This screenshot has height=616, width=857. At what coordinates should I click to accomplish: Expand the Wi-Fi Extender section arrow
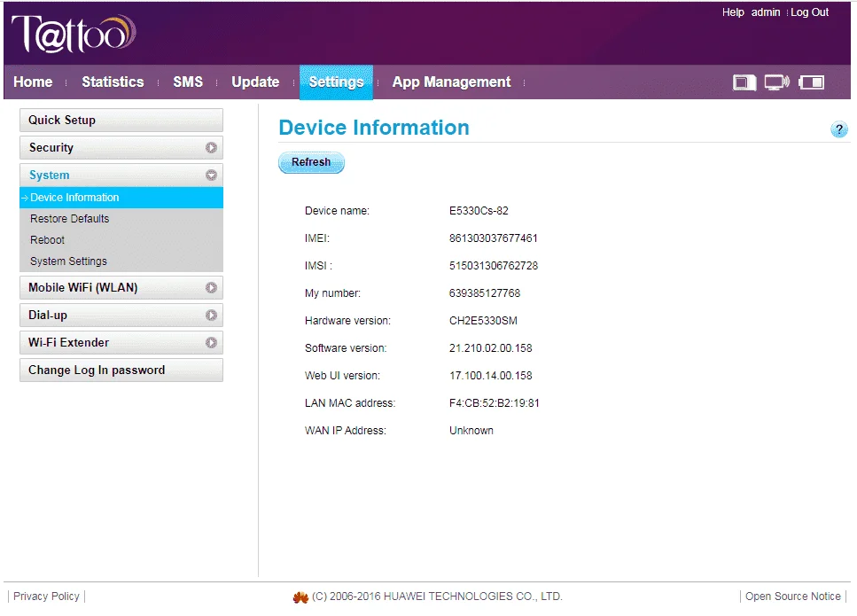point(211,342)
